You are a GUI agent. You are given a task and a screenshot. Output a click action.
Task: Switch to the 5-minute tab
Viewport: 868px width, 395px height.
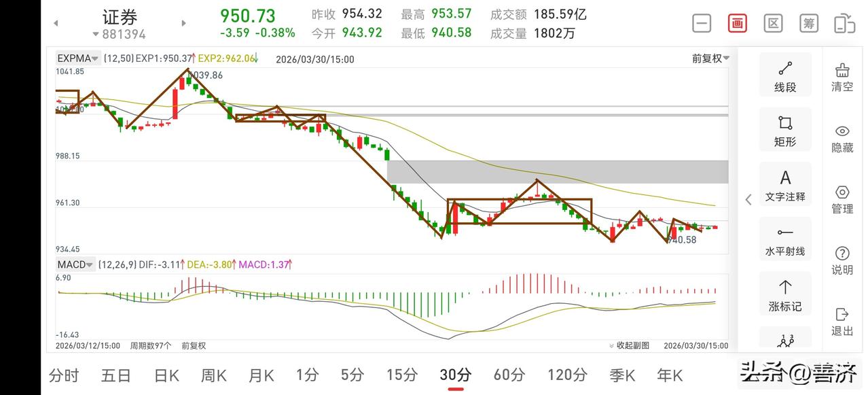[352, 375]
